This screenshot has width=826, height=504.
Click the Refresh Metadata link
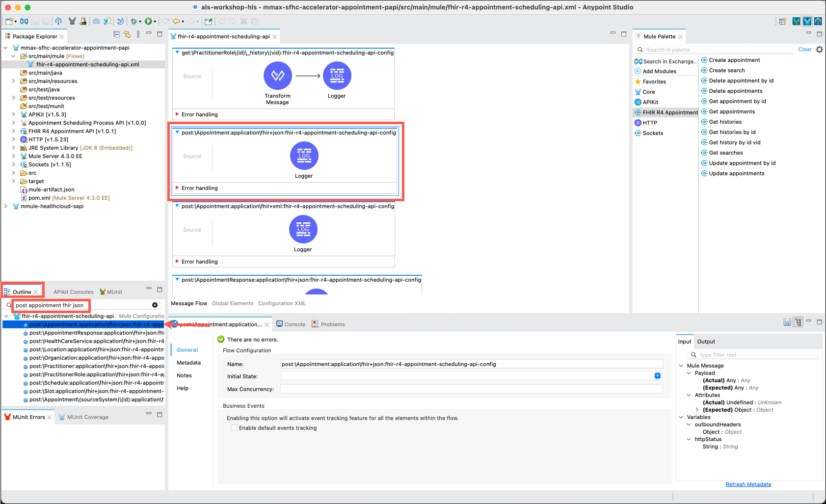pyautogui.click(x=748, y=484)
